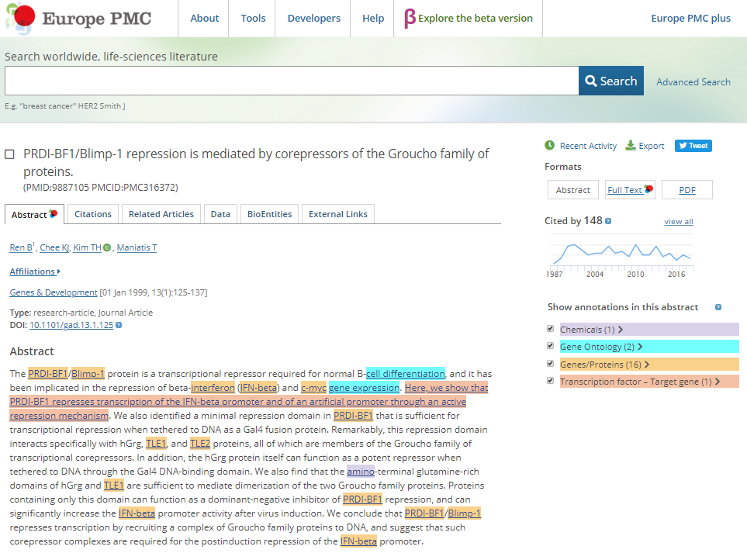
Task: Click the Export download icon
Action: (631, 146)
